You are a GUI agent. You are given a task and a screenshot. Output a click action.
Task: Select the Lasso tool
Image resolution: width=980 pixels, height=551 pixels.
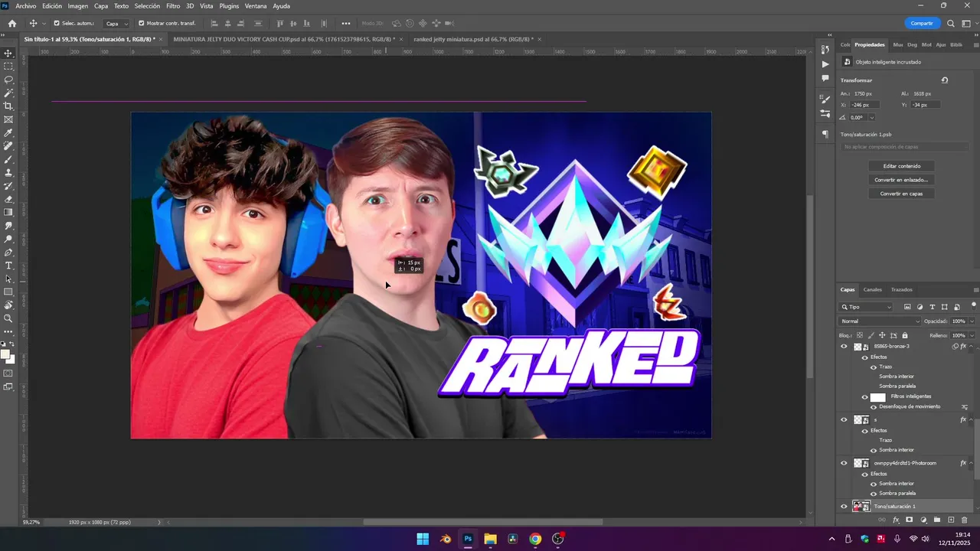click(x=8, y=80)
